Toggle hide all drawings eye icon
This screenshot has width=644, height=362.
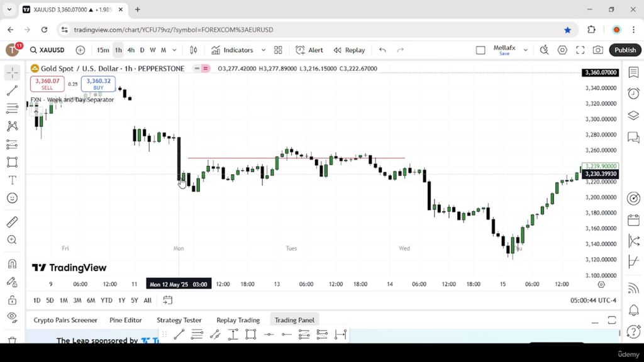coord(13,317)
